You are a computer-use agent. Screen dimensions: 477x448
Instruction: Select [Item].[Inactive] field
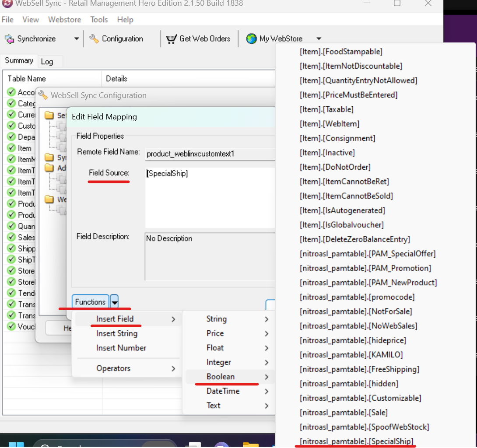(x=327, y=153)
